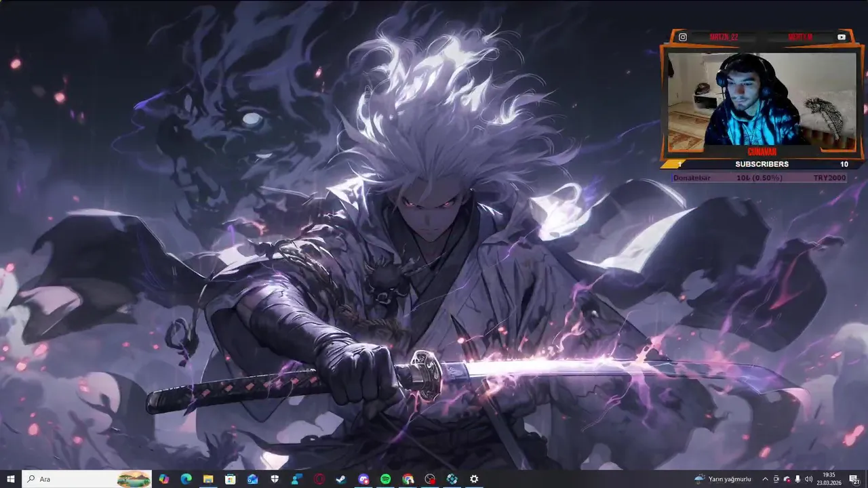Open the volume speaker tray icon
Image resolution: width=868 pixels, height=488 pixels.
(808, 479)
